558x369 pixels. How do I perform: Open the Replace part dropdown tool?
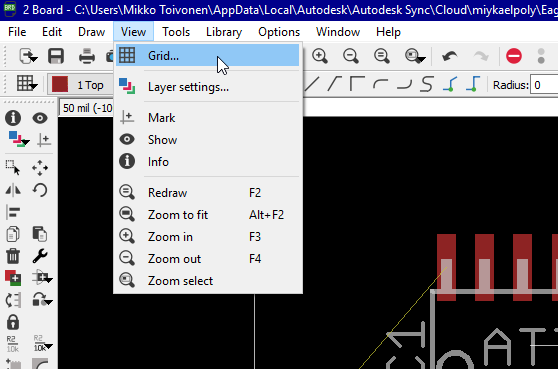[42, 278]
